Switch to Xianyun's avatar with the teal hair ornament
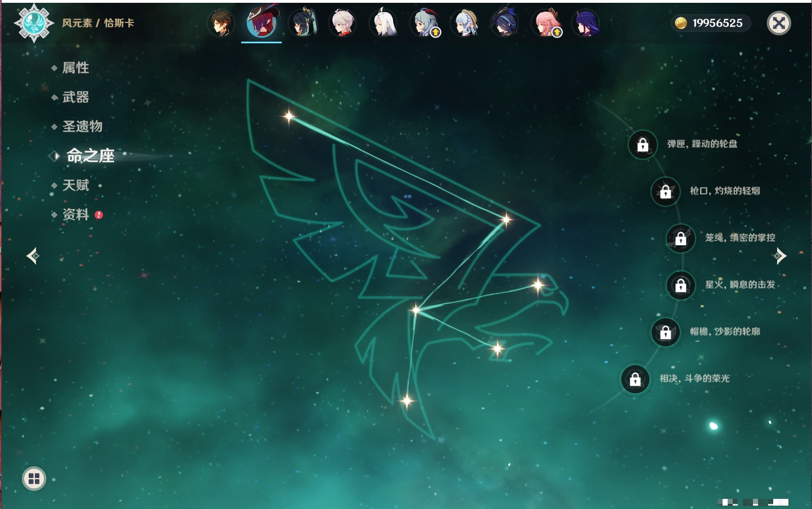The image size is (812, 509). click(x=303, y=24)
